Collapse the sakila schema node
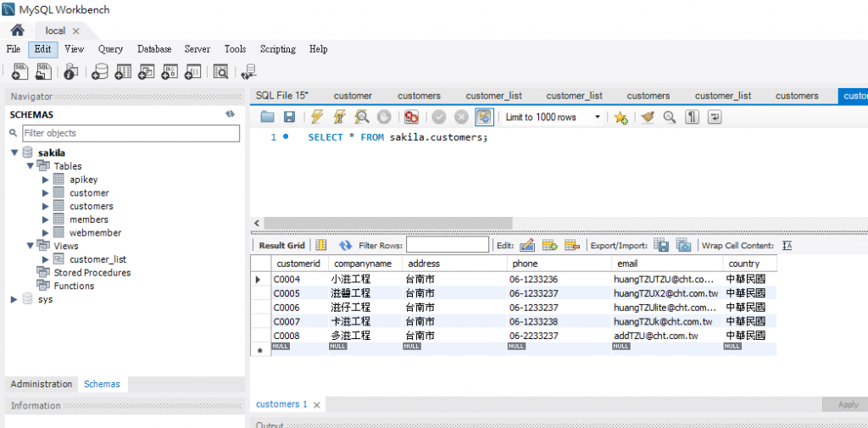This screenshot has height=428, width=868. click(15, 153)
